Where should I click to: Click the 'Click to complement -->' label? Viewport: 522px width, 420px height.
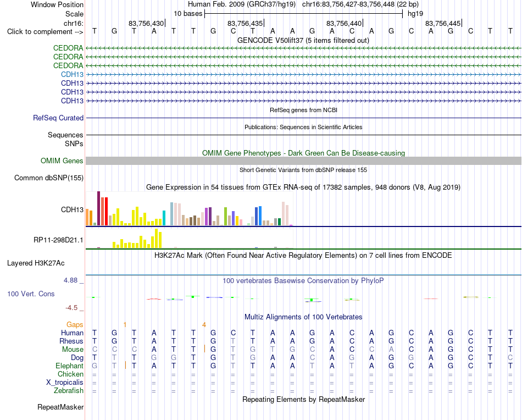point(45,32)
